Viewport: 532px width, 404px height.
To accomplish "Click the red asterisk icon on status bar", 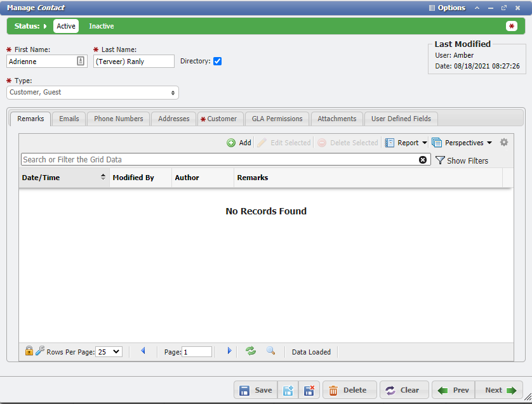I will click(512, 26).
